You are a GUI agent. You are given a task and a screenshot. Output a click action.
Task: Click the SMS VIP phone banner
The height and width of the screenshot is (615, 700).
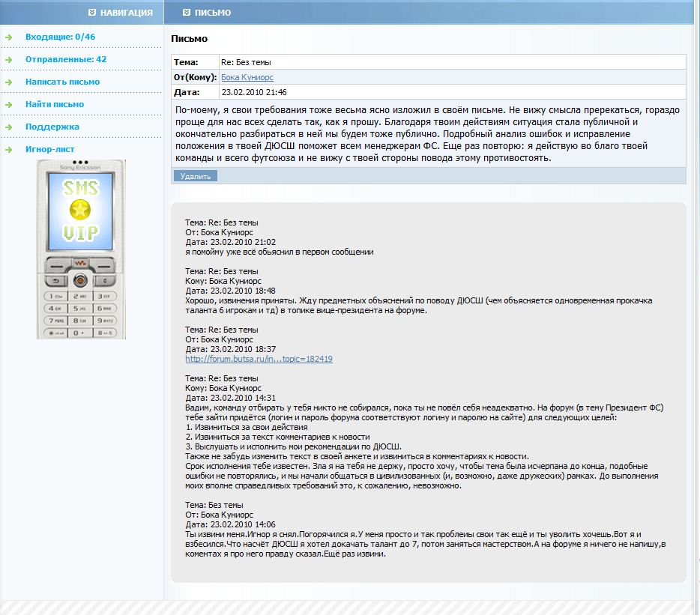pos(81,249)
